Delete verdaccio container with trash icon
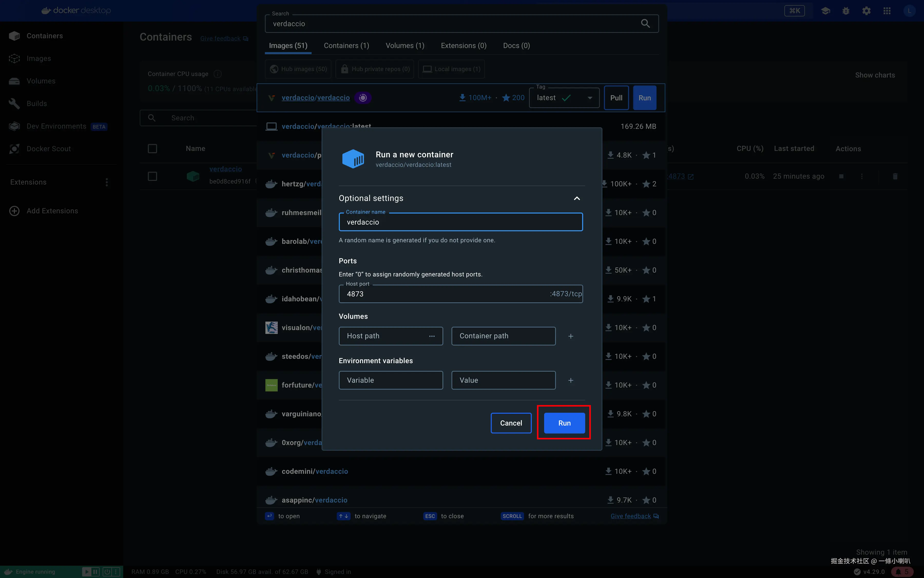 tap(895, 176)
